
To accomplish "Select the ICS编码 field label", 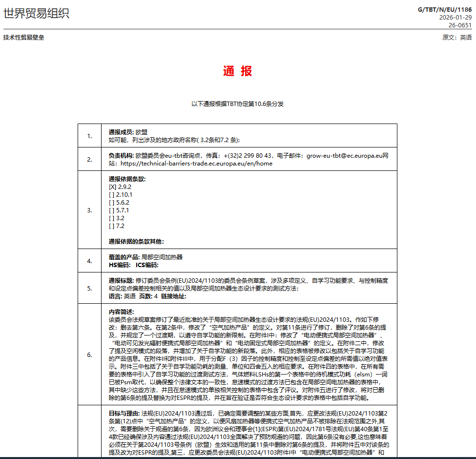I will pyautogui.click(x=147, y=265).
